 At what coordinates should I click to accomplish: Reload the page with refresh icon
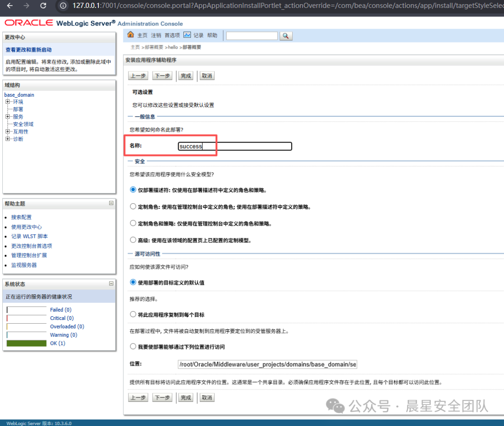click(x=43, y=6)
